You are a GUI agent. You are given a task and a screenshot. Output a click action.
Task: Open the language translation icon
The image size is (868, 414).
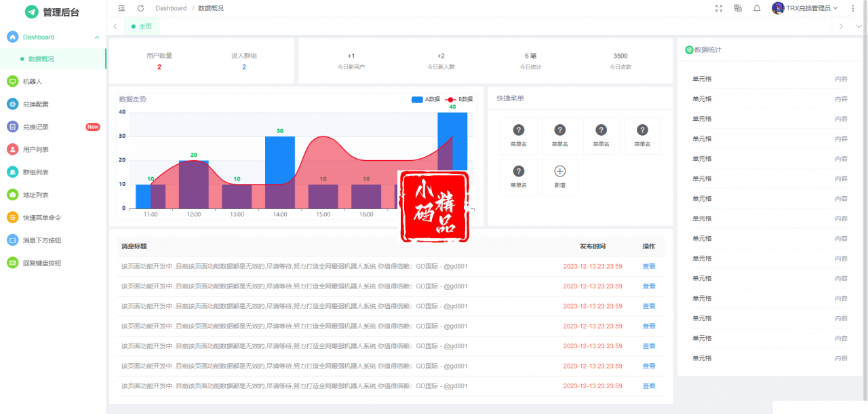(x=738, y=8)
